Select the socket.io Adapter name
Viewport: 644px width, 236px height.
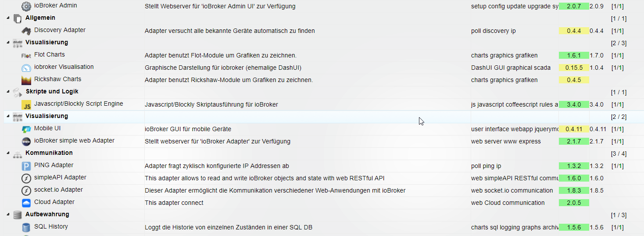pos(58,190)
